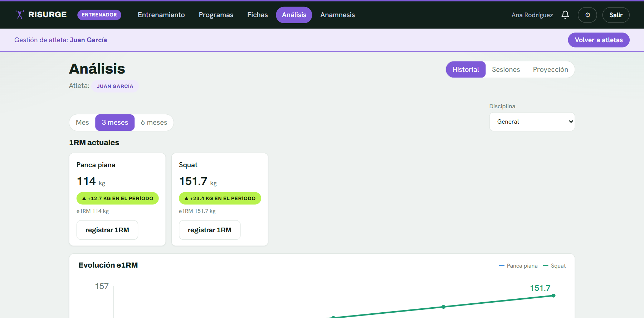
Task: Register 1RM for Squat
Action: [x=210, y=230]
